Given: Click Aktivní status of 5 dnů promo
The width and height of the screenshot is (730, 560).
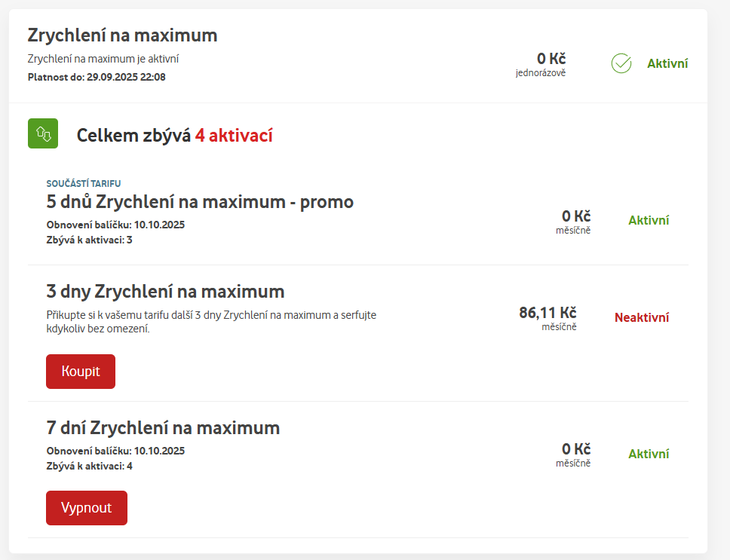Looking at the screenshot, I should [x=649, y=220].
